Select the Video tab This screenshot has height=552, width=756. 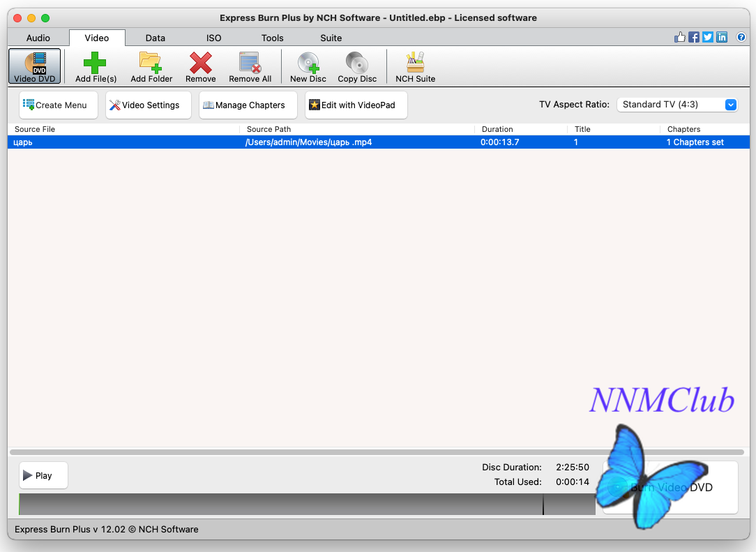[x=97, y=38]
